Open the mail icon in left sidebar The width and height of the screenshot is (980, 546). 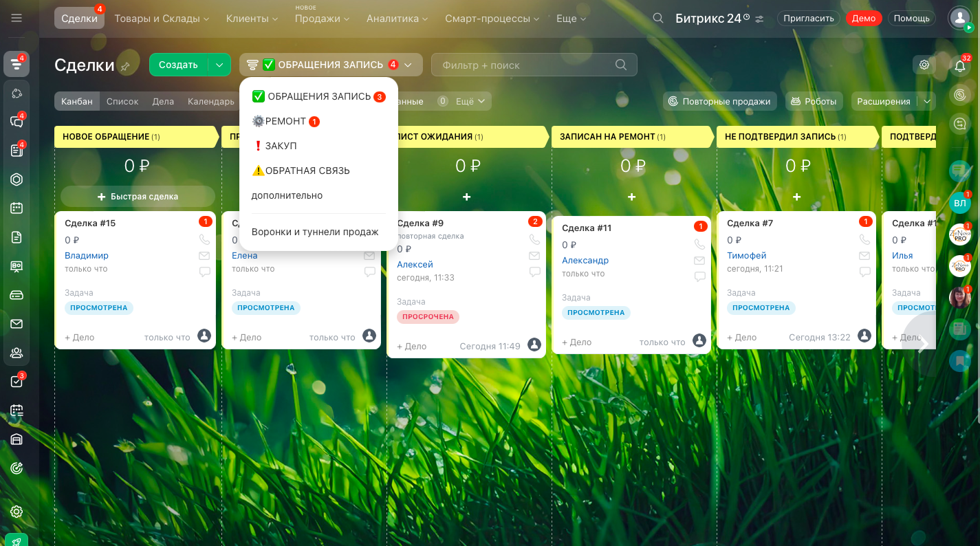point(17,324)
